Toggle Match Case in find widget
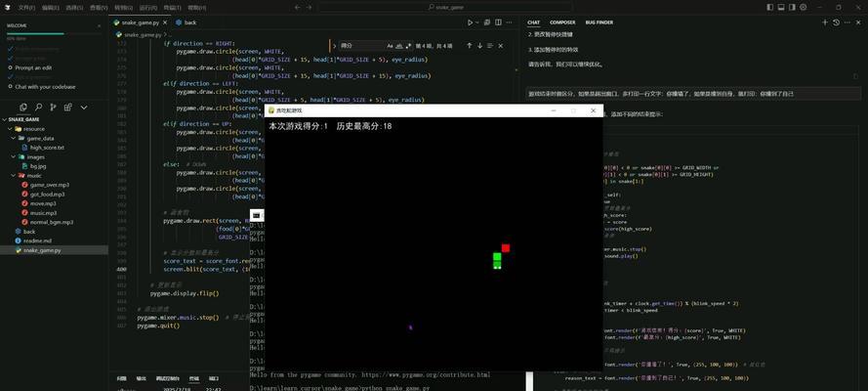This screenshot has width=868, height=391. 391,45
